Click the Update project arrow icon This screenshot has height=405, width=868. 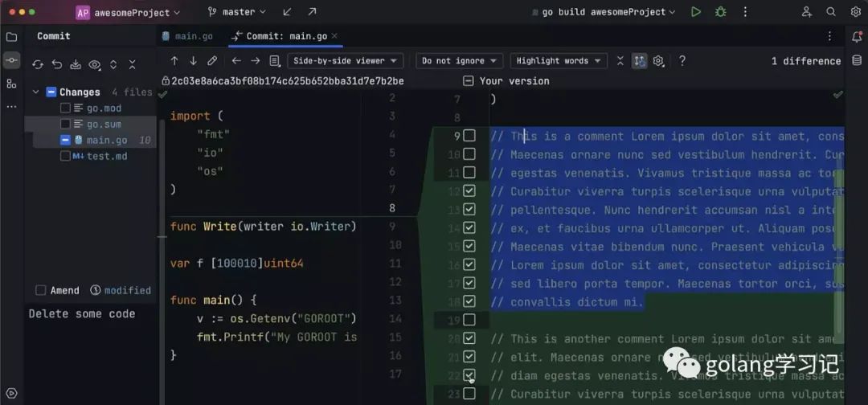pos(287,11)
